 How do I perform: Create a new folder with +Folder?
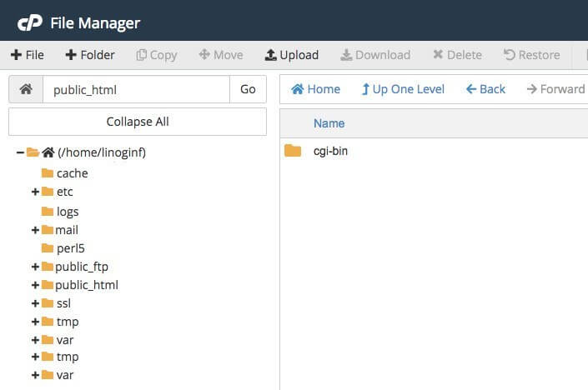tap(90, 55)
